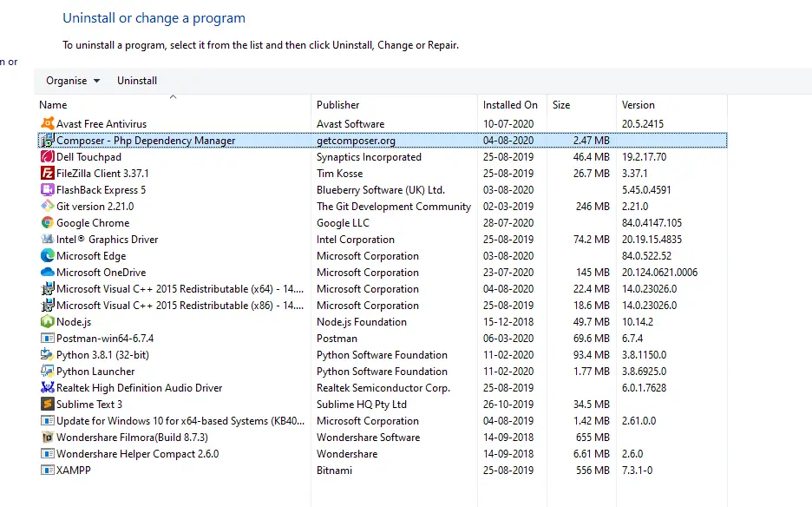Click the Composer Php Dependency Manager icon

(x=48, y=140)
